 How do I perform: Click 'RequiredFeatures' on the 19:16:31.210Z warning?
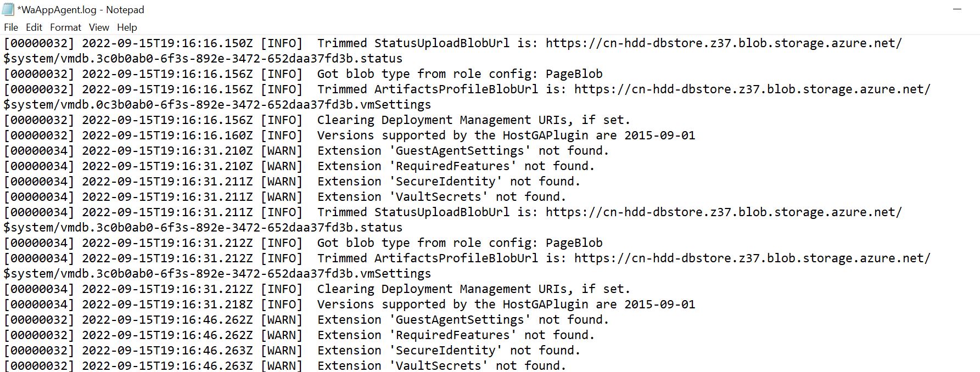coord(453,166)
